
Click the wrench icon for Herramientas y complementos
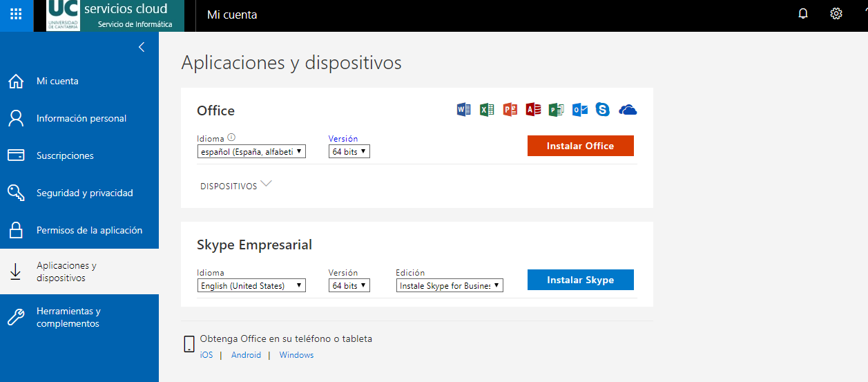click(16, 317)
